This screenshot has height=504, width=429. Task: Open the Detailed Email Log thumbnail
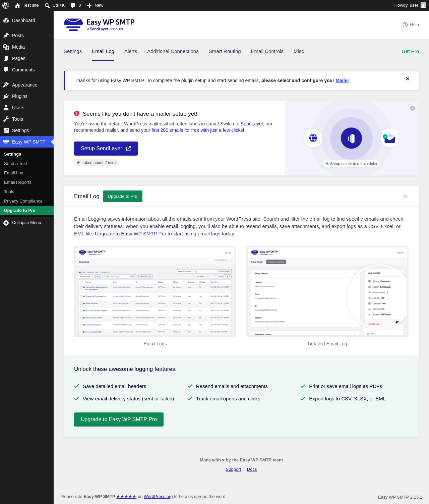point(327,291)
